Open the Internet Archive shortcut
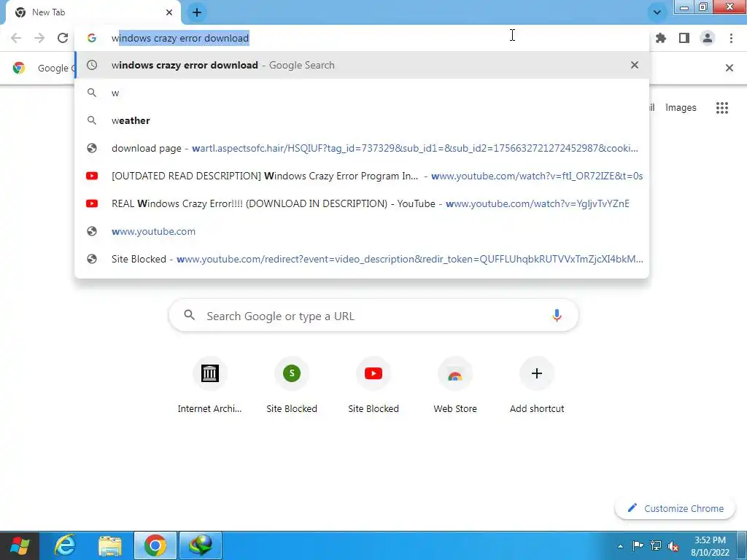This screenshot has width=747, height=560. 209,386
